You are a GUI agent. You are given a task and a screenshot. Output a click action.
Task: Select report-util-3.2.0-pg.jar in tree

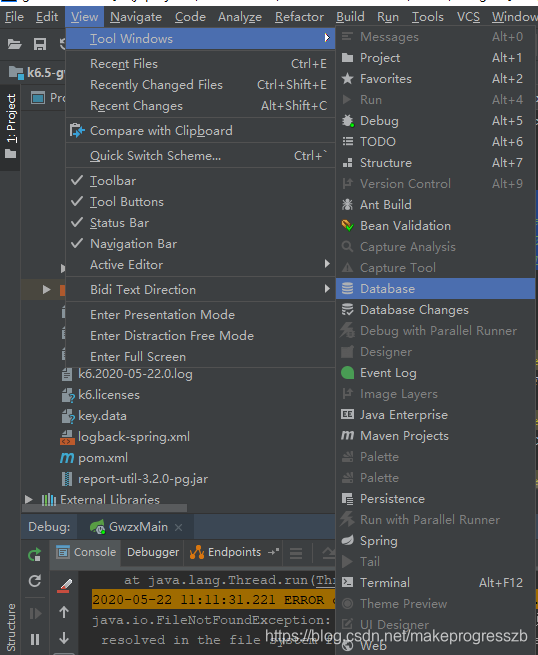(143, 479)
